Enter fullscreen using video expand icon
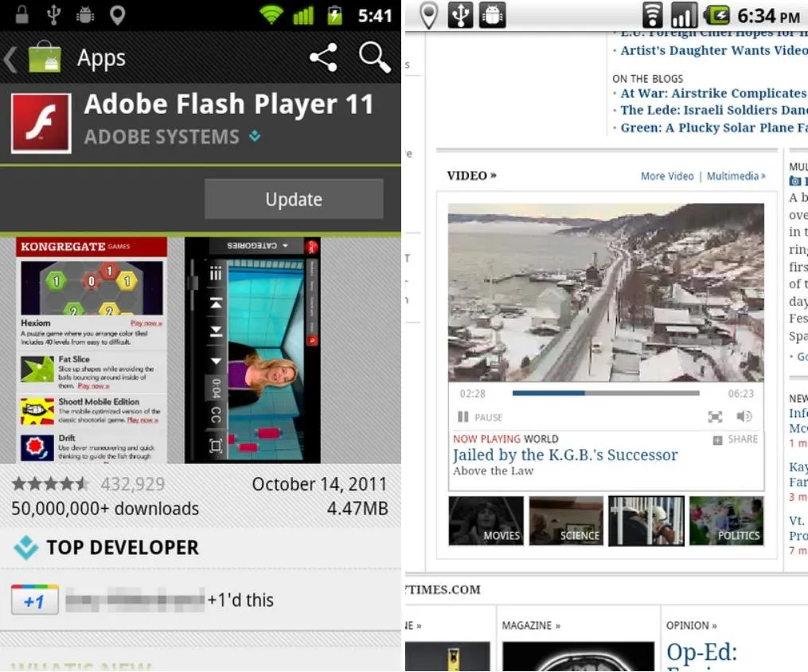This screenshot has height=672, width=808. [715, 416]
